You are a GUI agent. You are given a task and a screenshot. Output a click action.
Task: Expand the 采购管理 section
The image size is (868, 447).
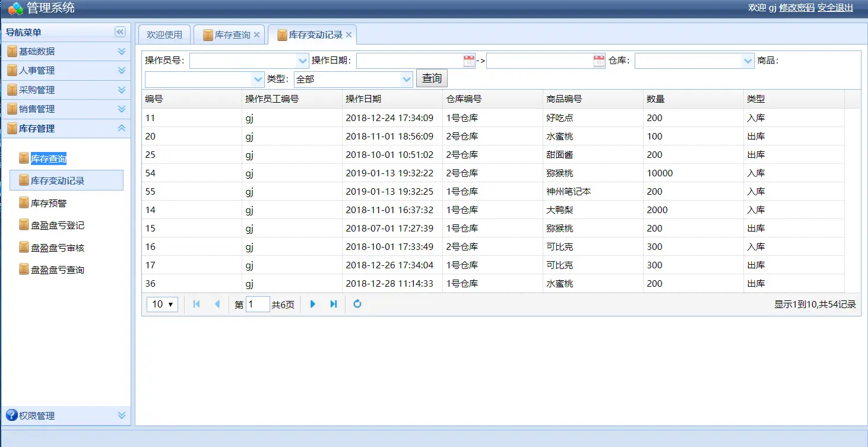[122, 90]
